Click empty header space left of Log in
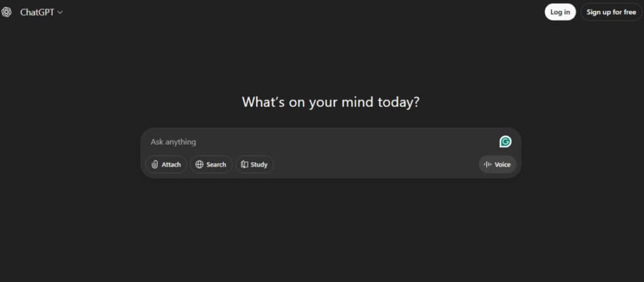The width and height of the screenshot is (644, 282). coord(377,12)
